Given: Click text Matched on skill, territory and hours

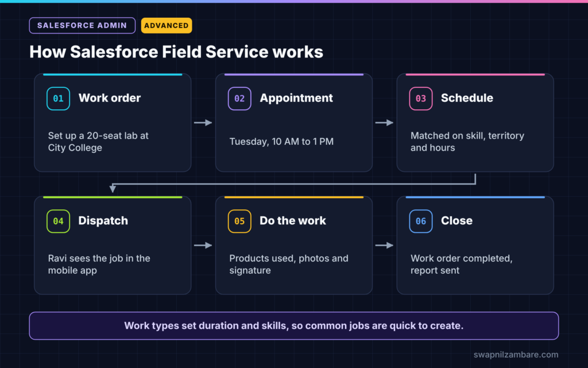Looking at the screenshot, I should tap(467, 141).
